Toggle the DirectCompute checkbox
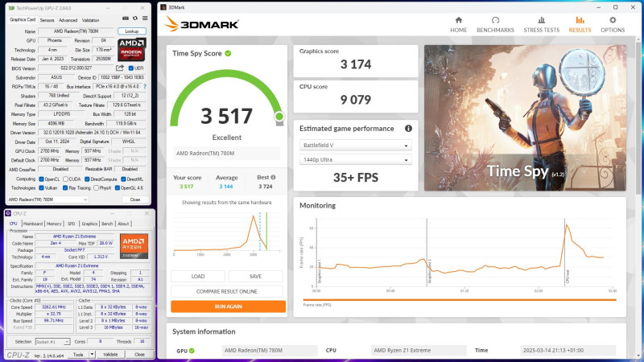644x362 pixels. point(87,179)
